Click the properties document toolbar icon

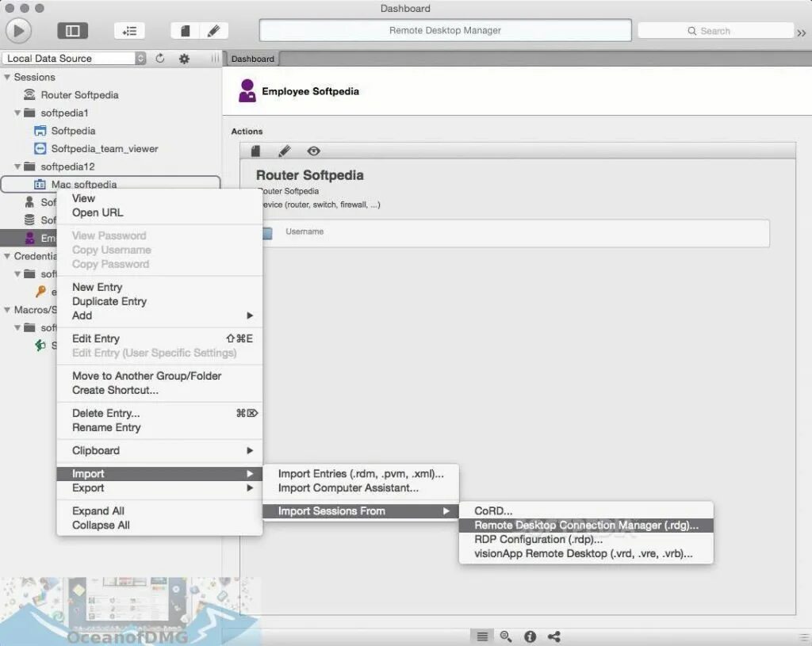pos(186,31)
